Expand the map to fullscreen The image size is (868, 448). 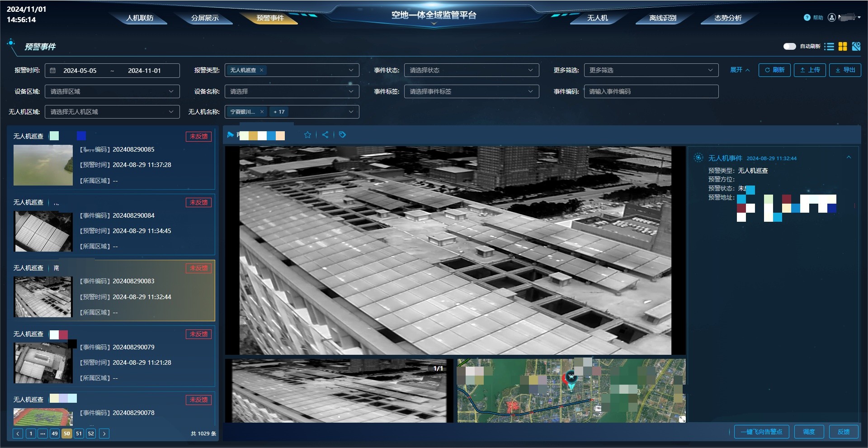click(682, 419)
